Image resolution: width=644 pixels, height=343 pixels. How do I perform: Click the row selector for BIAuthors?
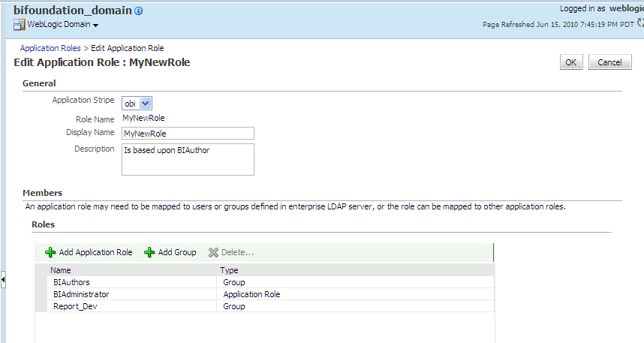coord(41,282)
